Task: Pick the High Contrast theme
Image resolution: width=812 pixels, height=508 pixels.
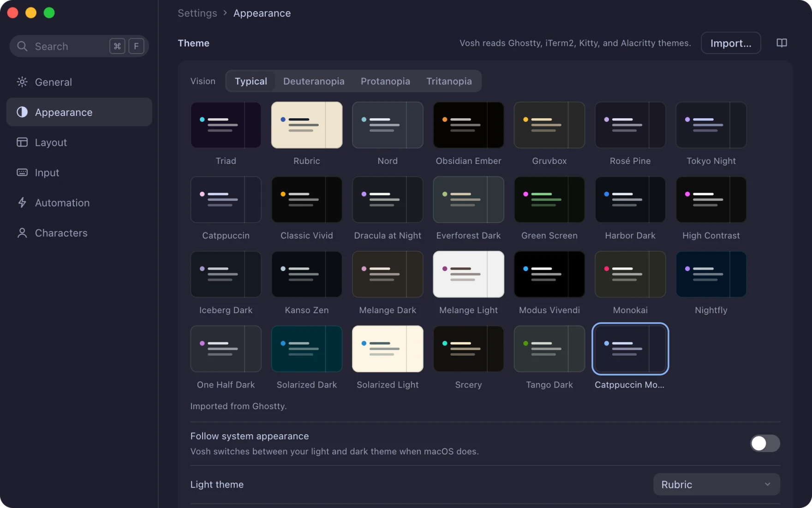Action: [711, 200]
